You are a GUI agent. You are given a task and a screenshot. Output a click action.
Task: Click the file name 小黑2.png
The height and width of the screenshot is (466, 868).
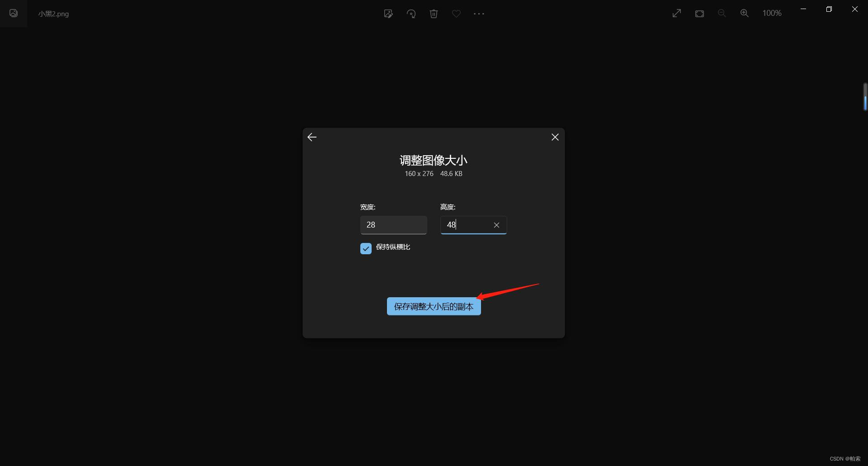click(53, 14)
